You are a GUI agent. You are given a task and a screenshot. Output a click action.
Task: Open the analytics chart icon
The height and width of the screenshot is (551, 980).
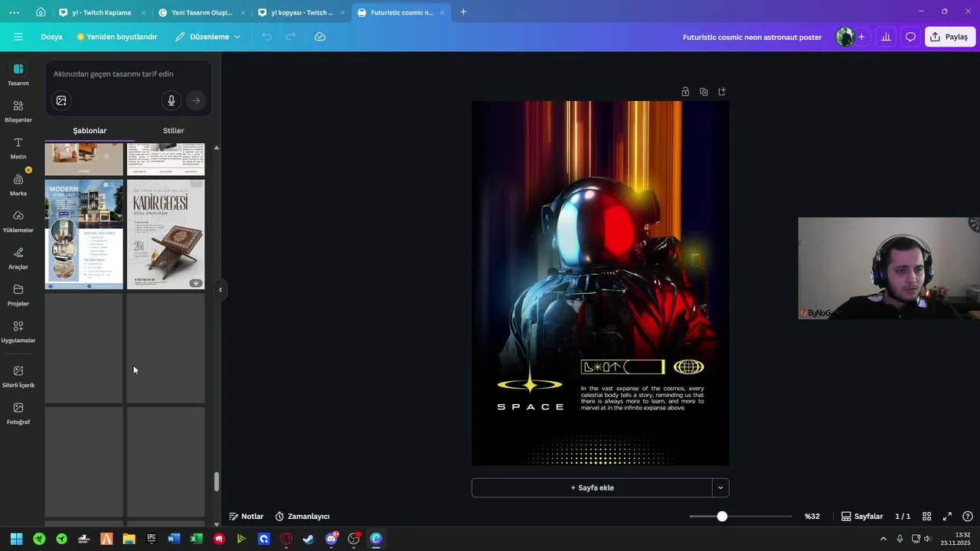click(886, 37)
